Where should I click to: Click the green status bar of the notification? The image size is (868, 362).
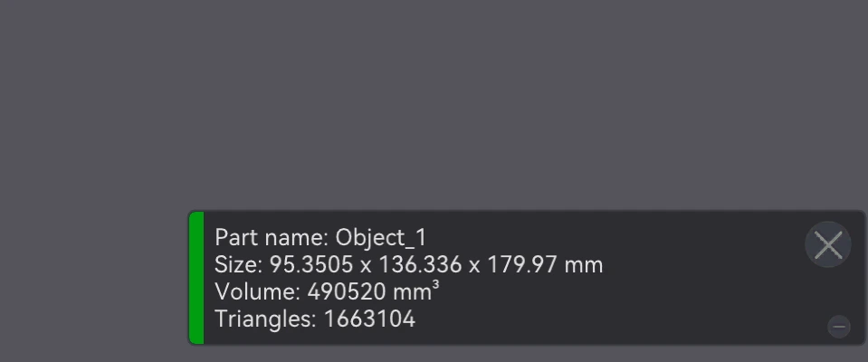click(x=196, y=278)
